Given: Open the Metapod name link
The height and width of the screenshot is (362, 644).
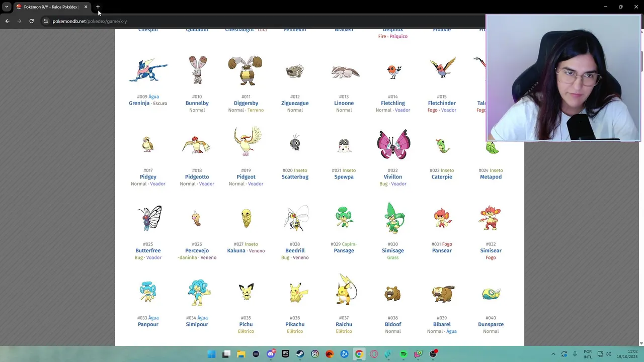Looking at the screenshot, I should 491,177.
